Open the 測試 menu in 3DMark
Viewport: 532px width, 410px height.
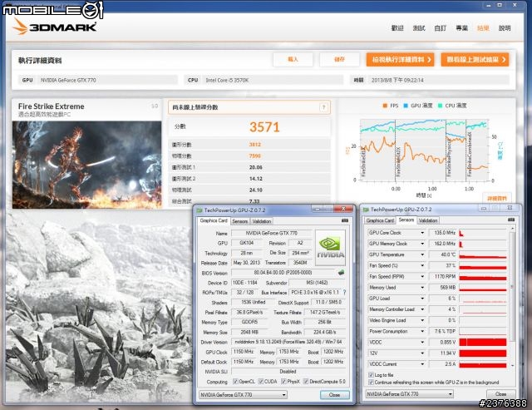(x=419, y=28)
